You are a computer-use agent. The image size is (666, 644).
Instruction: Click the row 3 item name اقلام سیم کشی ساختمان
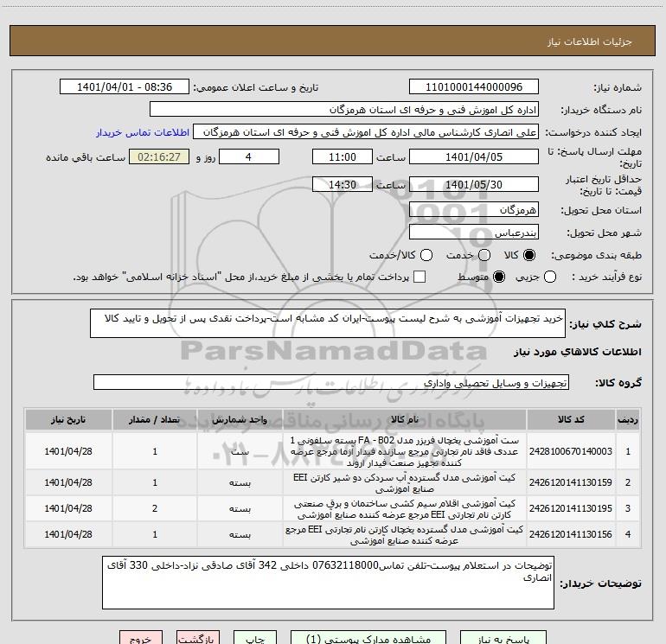coord(405,508)
